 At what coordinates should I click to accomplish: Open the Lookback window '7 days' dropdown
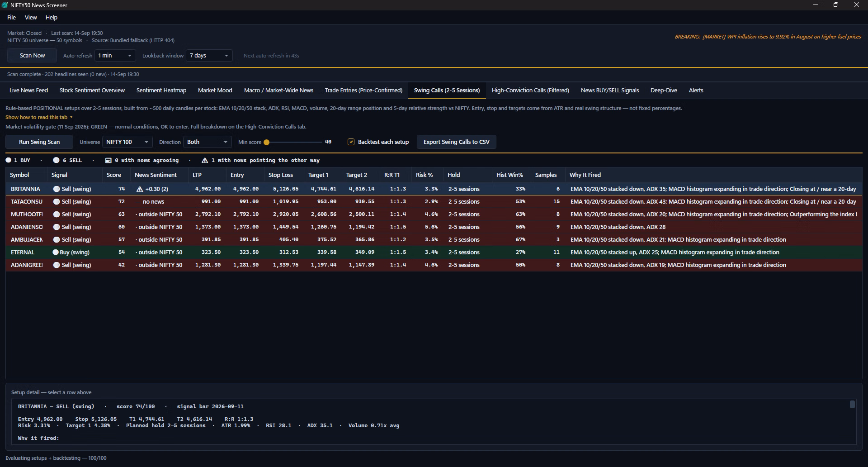[x=209, y=56]
